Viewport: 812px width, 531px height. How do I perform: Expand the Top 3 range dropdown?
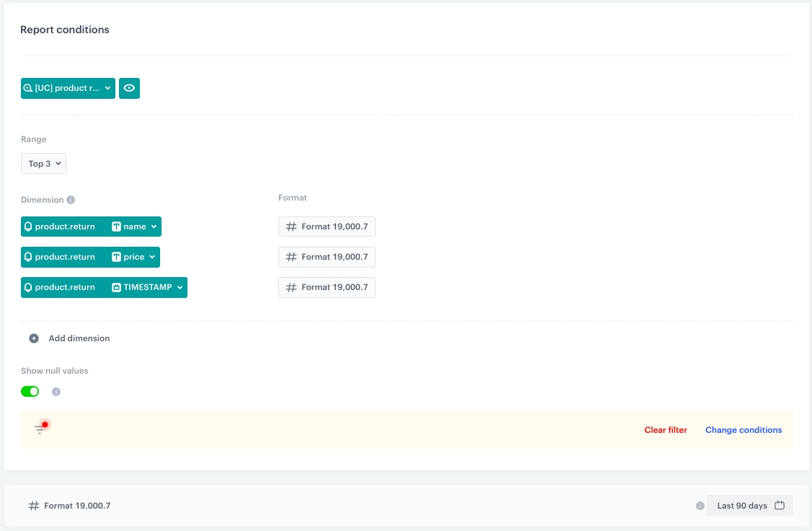pos(43,164)
